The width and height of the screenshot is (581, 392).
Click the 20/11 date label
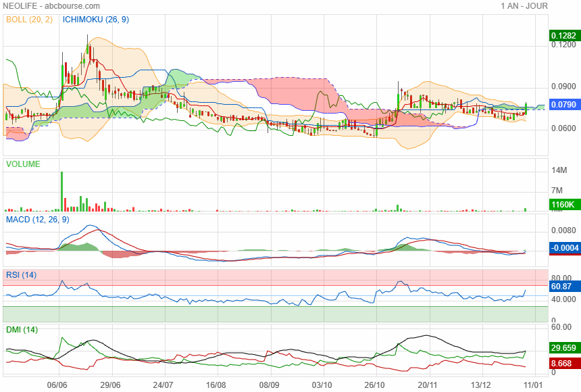click(x=428, y=385)
